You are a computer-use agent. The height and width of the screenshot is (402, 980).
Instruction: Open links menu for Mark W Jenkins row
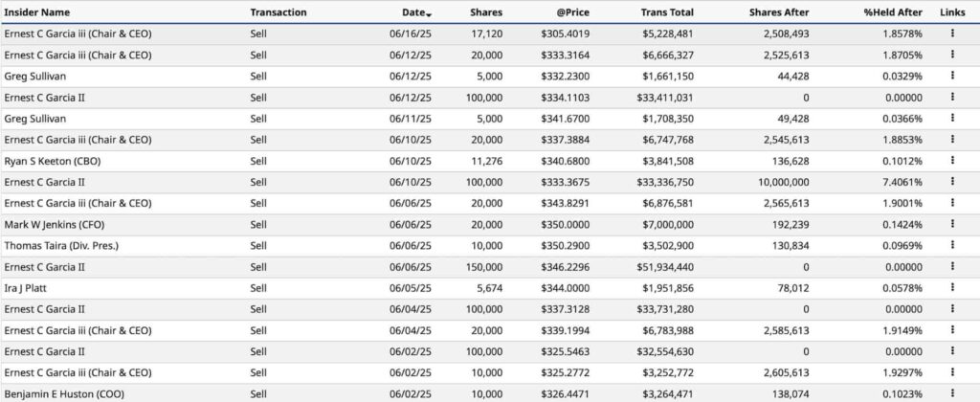pyautogui.click(x=952, y=224)
